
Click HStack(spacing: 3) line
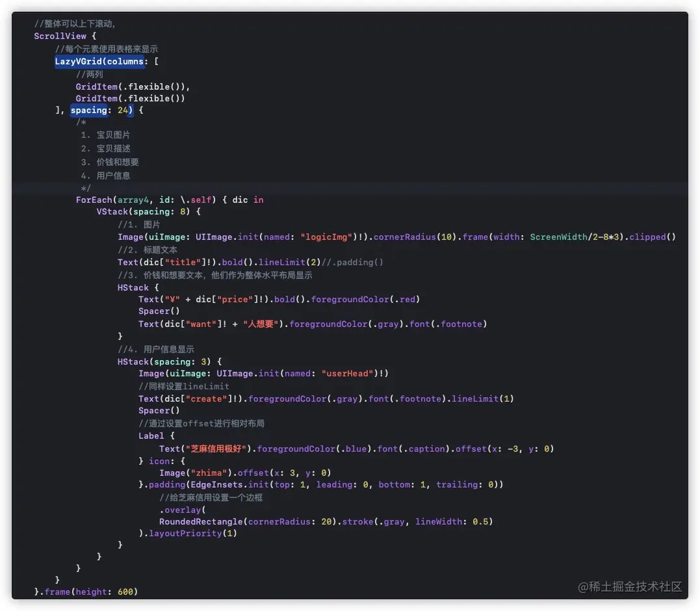click(x=170, y=362)
